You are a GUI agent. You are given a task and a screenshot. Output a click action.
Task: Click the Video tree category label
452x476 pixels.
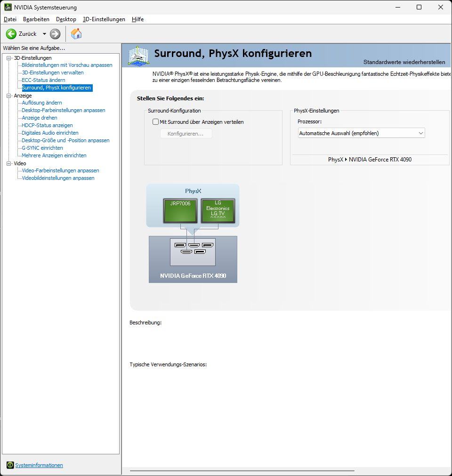tap(20, 163)
